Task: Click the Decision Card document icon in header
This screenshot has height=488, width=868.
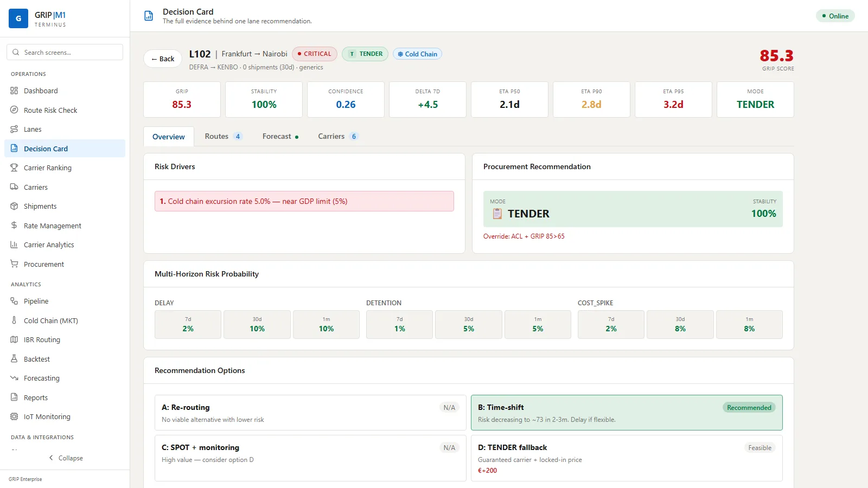Action: (149, 16)
